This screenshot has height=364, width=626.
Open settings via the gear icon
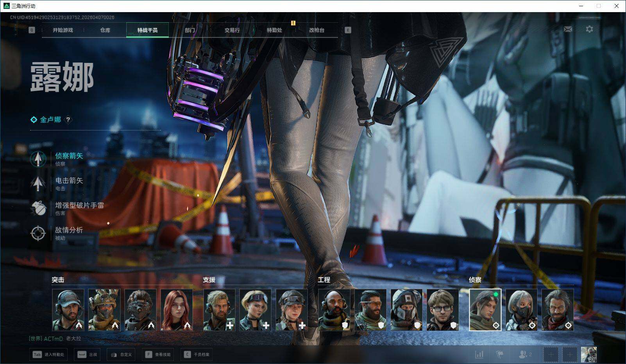589,29
